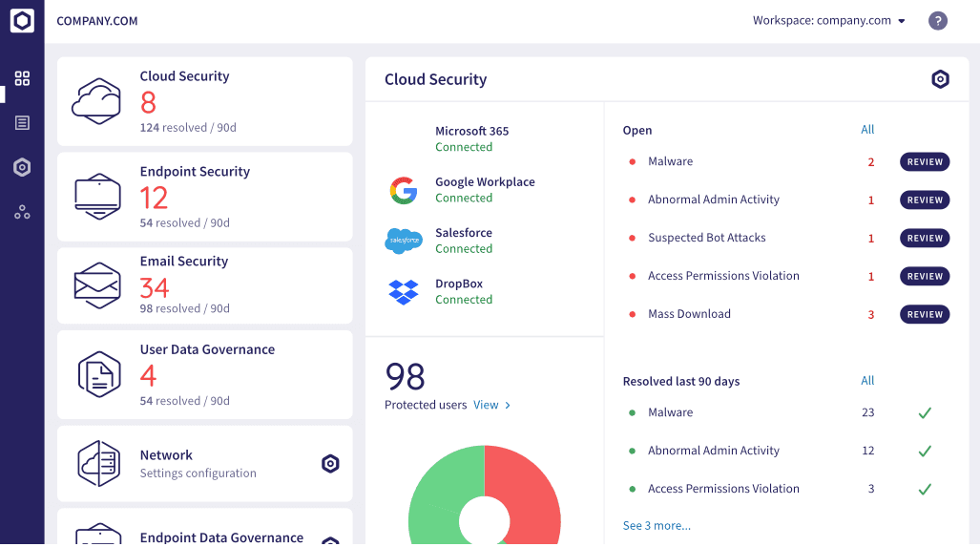
Task: Click the Endpoint Data Governance card title
Action: (x=222, y=537)
